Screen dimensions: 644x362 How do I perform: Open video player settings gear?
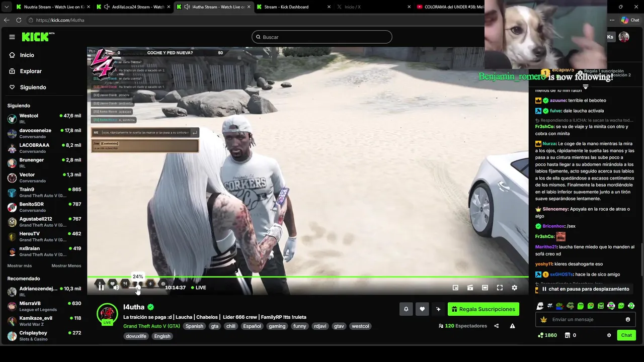point(514,288)
